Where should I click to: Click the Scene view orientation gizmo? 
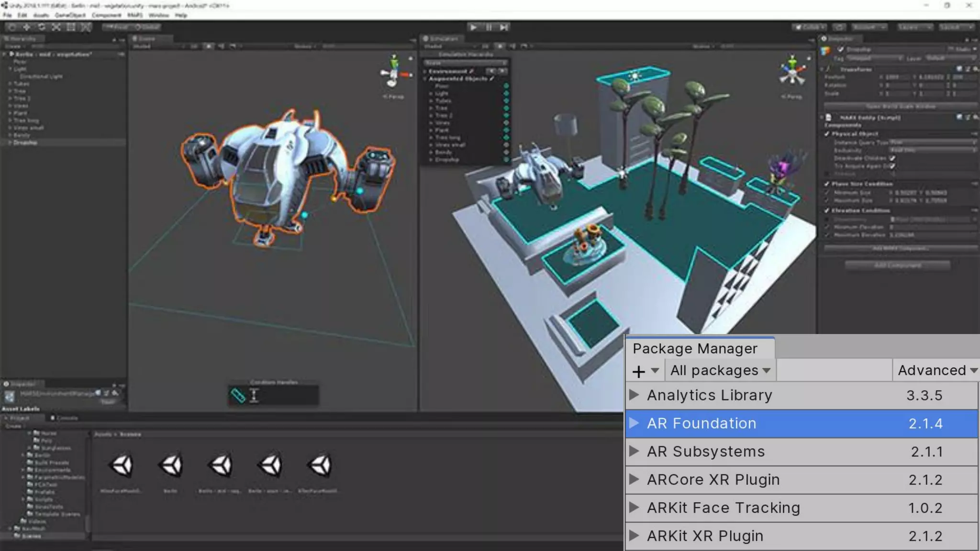tap(394, 73)
